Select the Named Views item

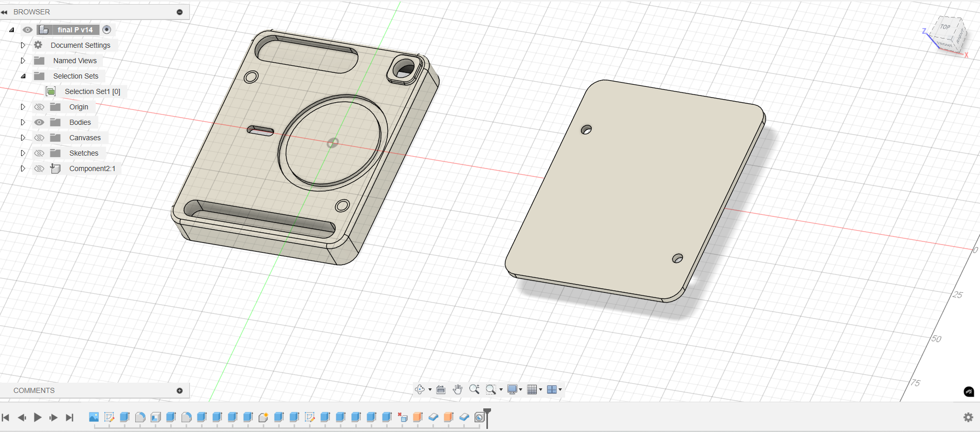[x=75, y=61]
